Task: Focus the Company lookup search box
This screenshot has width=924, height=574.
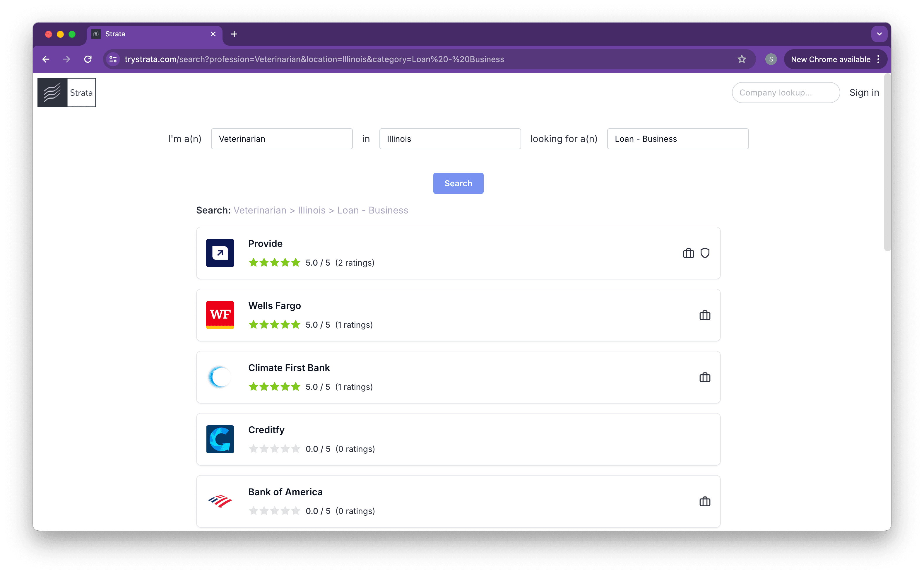Action: pyautogui.click(x=786, y=93)
